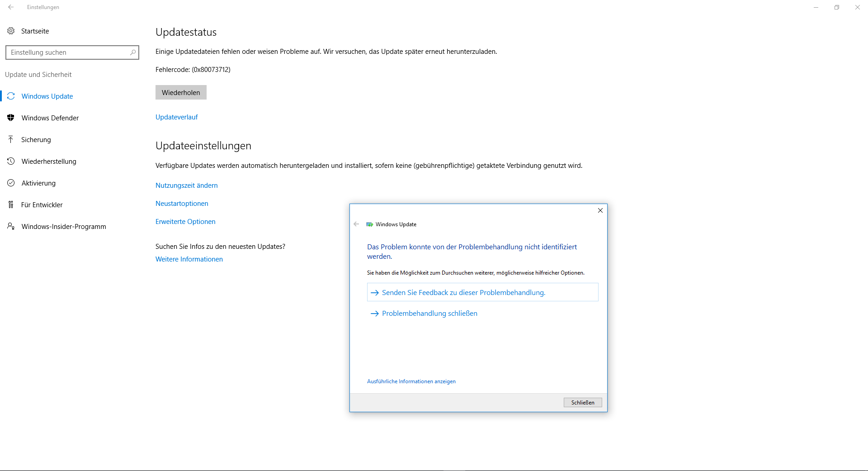
Task: Open Ausführliche Informationen anzeigen link
Action: pyautogui.click(x=411, y=381)
